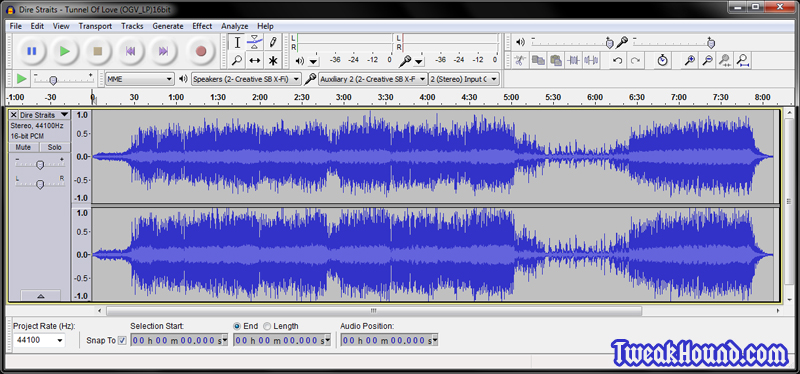Viewport: 800px width, 374px height.
Task: Skip to End of the track
Action: [x=163, y=51]
